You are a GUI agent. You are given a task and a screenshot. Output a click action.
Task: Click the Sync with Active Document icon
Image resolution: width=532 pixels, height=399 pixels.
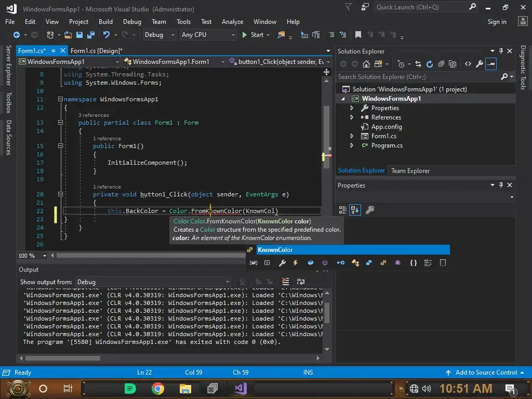(x=418, y=64)
